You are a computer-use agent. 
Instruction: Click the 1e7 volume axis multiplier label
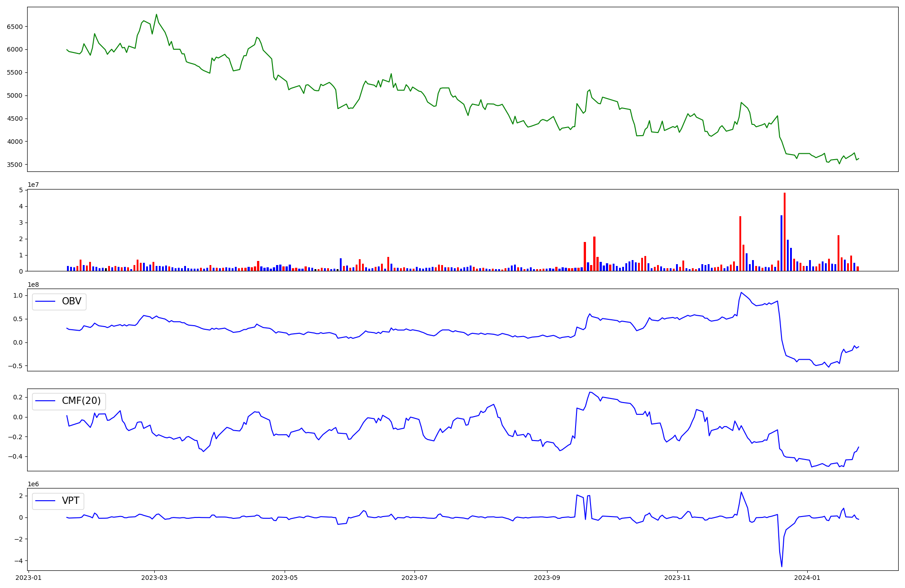coord(33,185)
